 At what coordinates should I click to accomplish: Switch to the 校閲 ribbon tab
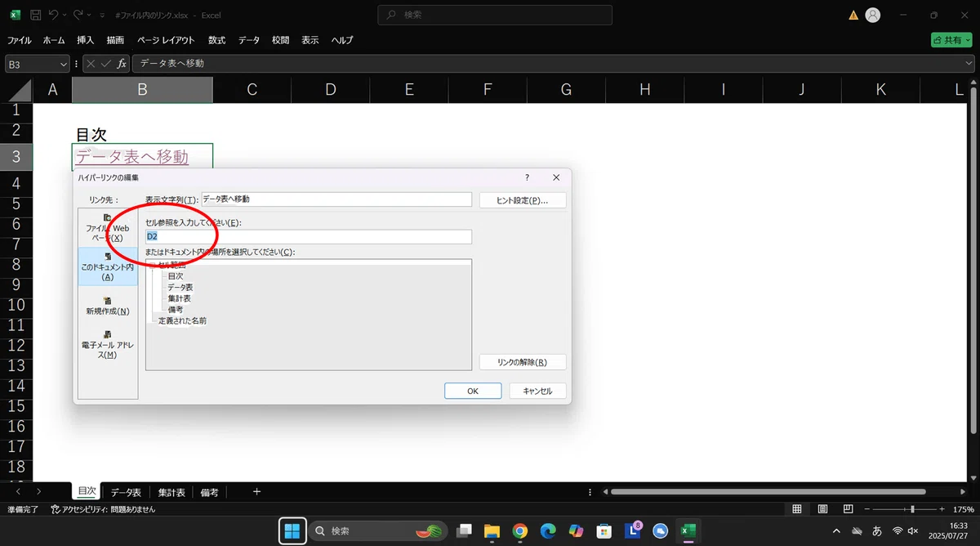point(281,40)
